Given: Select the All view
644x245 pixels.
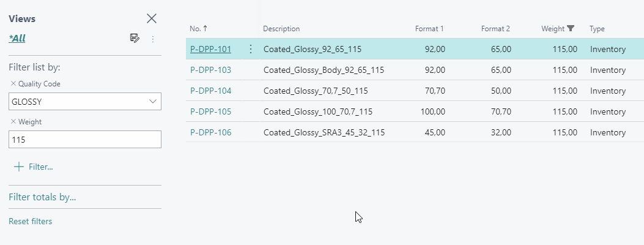Looking at the screenshot, I should click(17, 39).
